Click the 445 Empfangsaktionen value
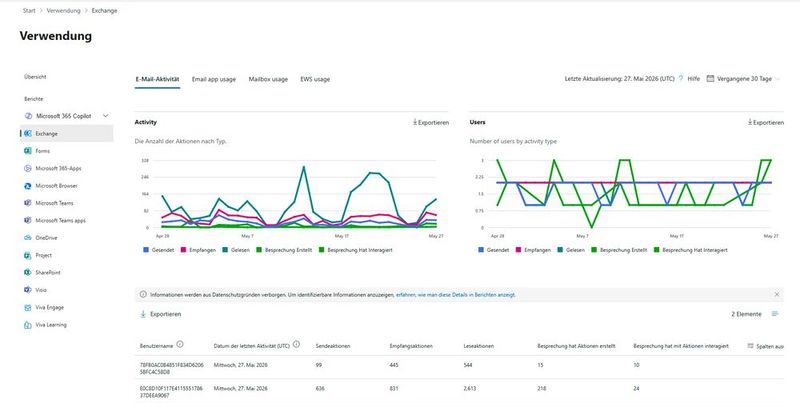The width and height of the screenshot is (800, 419). point(394,365)
